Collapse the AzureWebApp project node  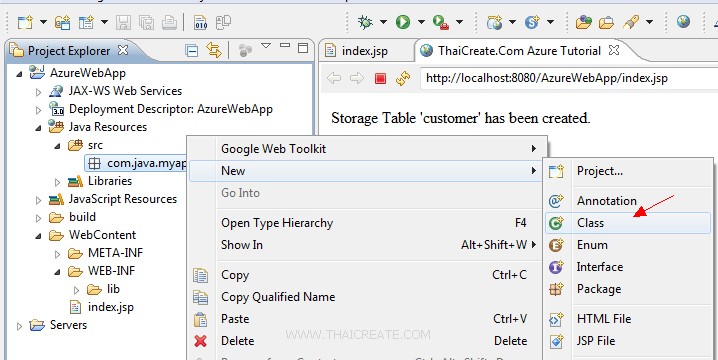coord(19,73)
